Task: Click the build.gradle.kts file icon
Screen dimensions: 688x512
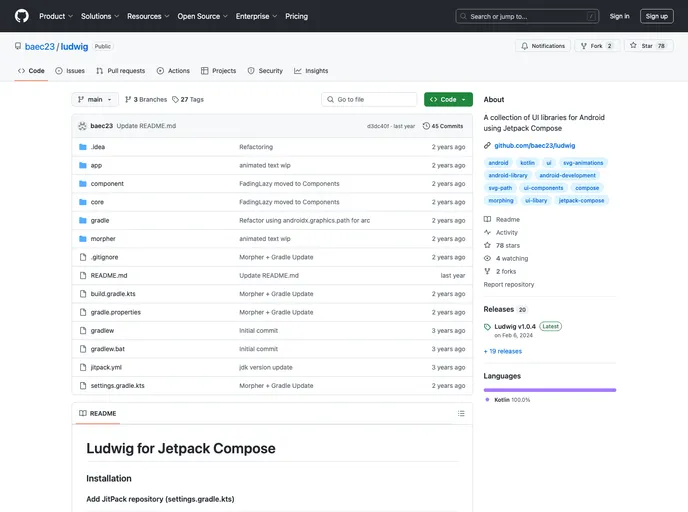Action: [x=82, y=294]
